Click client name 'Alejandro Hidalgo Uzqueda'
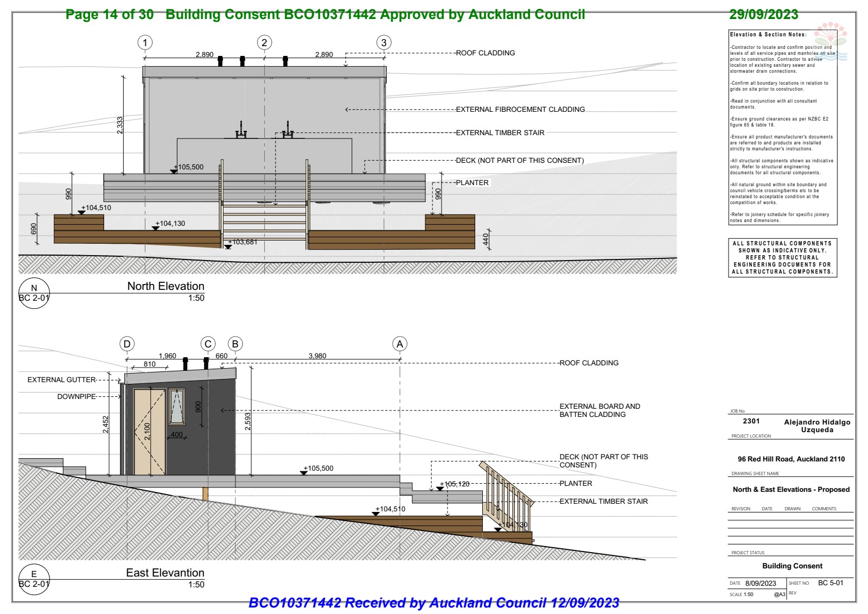The height and width of the screenshot is (614, 868). [x=817, y=426]
